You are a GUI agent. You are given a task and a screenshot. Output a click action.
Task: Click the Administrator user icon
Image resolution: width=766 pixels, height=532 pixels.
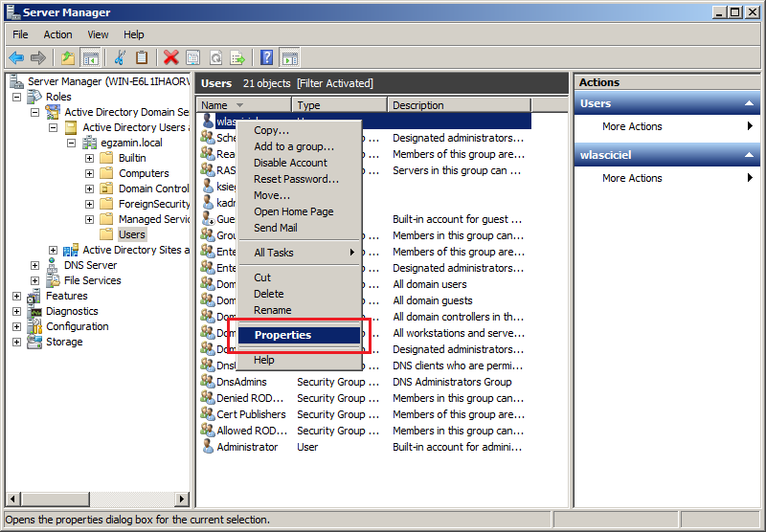(208, 447)
